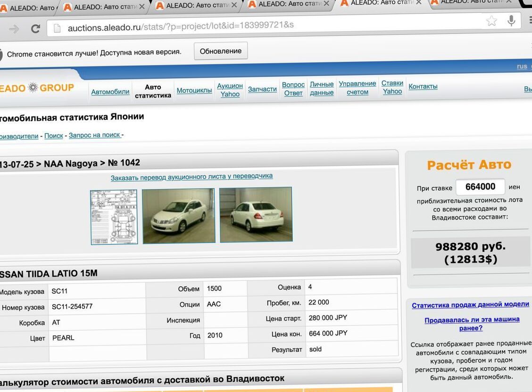This screenshot has height=392, width=532.
Task: Click the TIIDA LATIO 15M model heading
Action: coord(49,274)
